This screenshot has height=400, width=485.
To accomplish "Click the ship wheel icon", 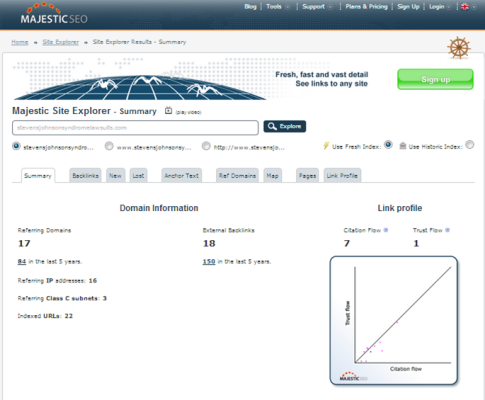I will [459, 48].
